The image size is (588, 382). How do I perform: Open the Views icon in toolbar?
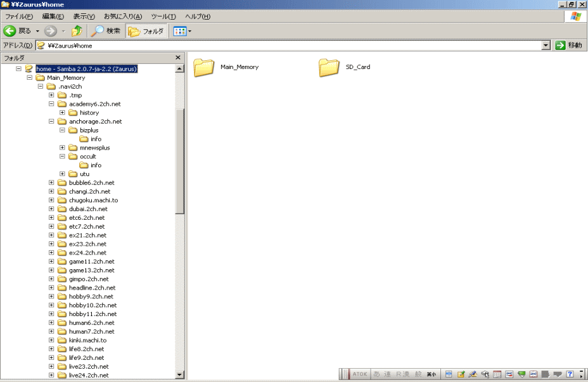tap(179, 31)
